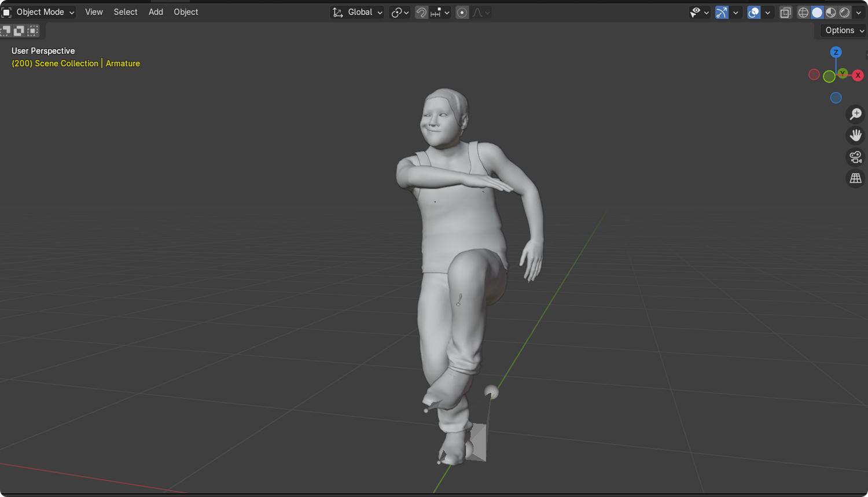Click the light object beside the character's feet

point(491,393)
